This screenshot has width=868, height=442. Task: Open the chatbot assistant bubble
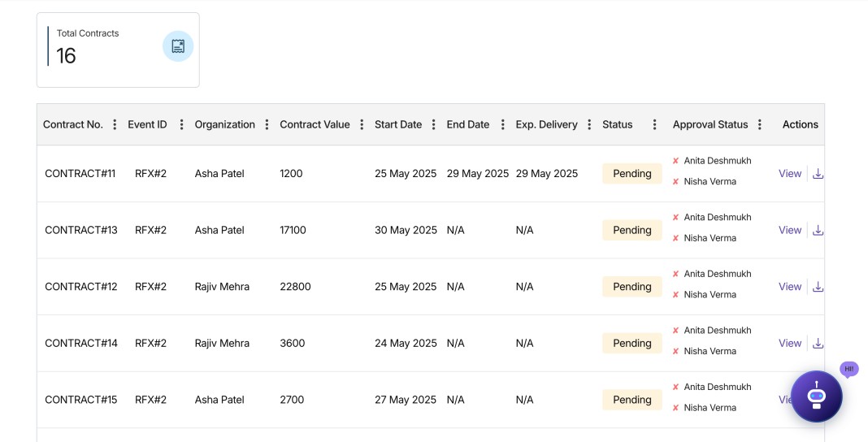click(817, 396)
